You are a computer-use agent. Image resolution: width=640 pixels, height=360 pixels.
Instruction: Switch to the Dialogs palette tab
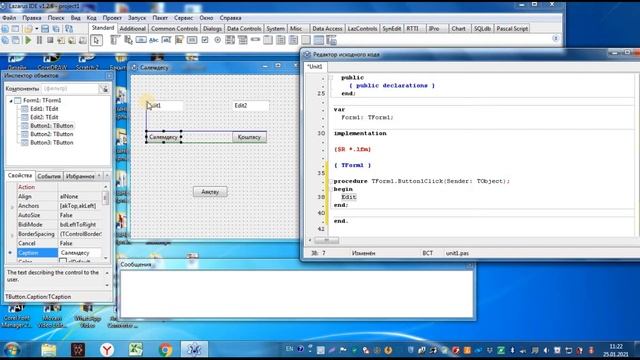click(212, 29)
